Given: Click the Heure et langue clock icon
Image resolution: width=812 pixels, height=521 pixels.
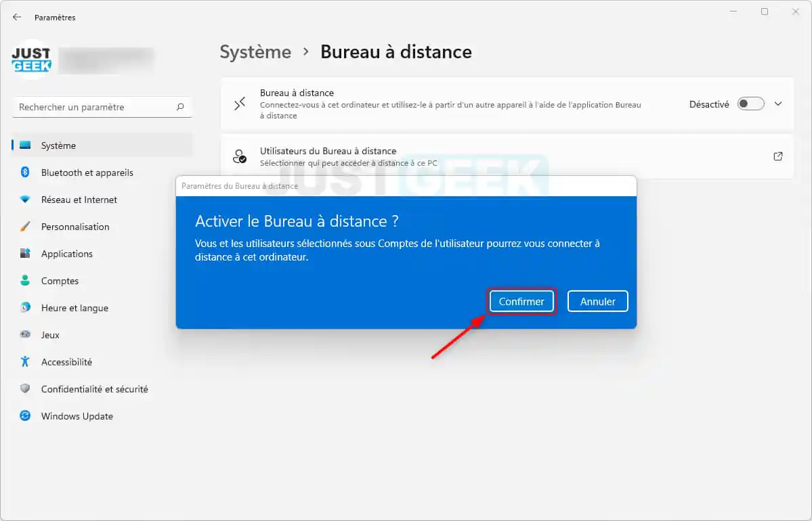Looking at the screenshot, I should (25, 307).
